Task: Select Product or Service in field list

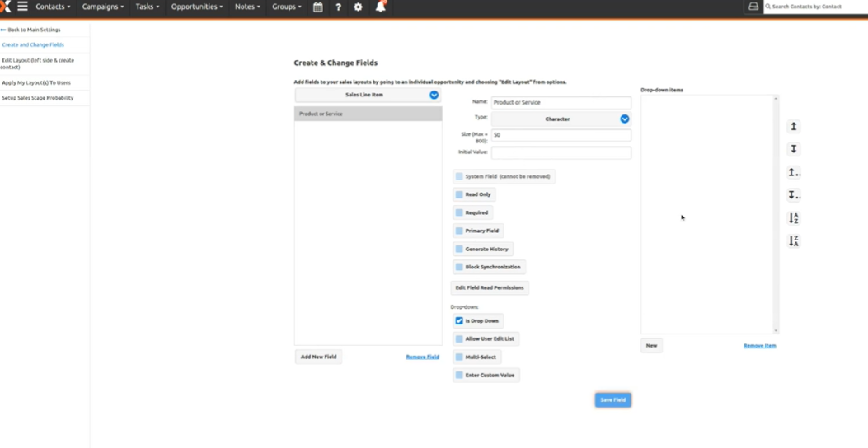Action: (x=368, y=114)
